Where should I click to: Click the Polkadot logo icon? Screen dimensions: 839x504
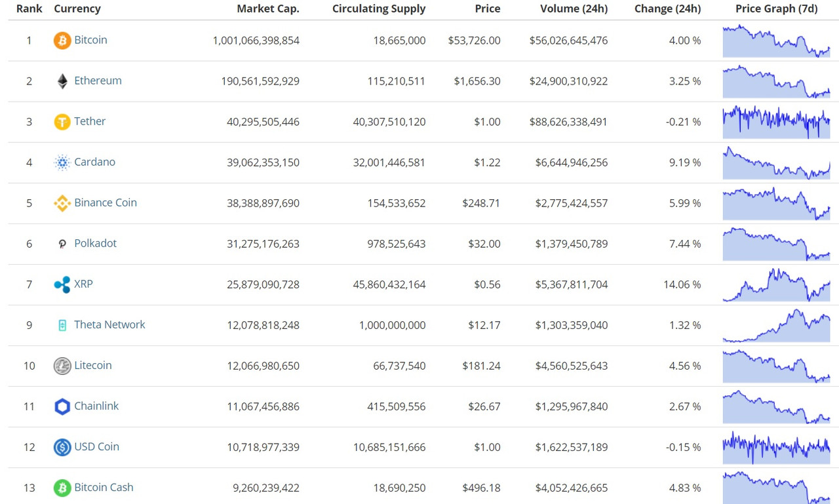[x=62, y=244]
